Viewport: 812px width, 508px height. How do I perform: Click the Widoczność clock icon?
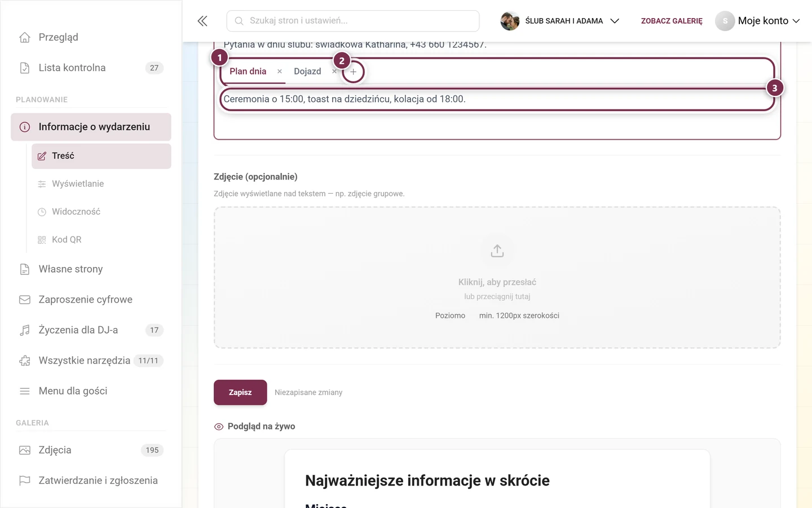[x=42, y=212]
